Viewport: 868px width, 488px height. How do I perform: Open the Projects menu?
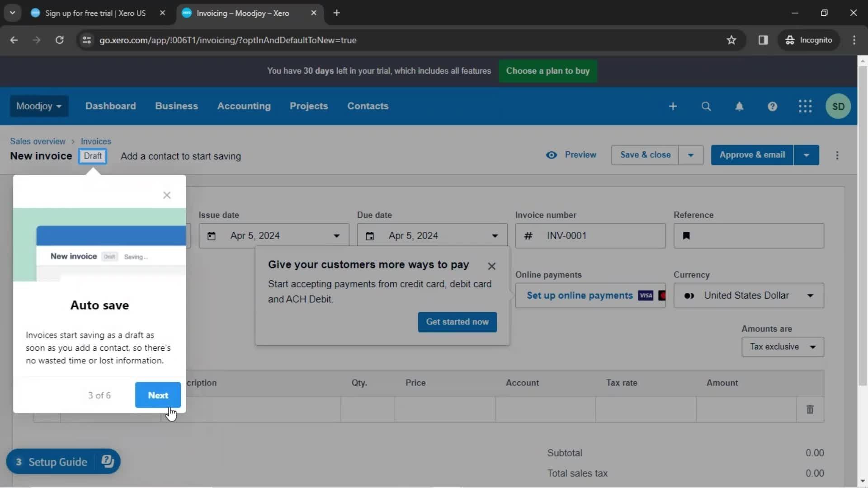(x=309, y=106)
